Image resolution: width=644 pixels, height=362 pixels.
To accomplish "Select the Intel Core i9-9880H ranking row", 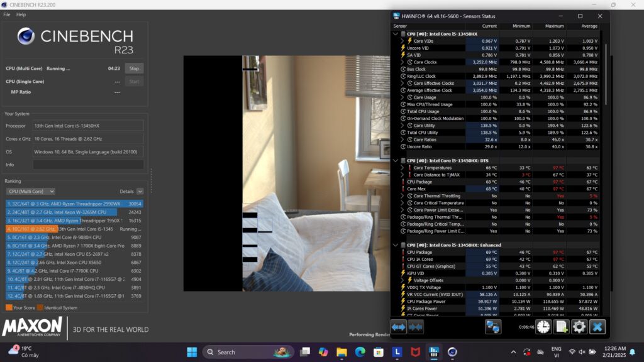I will pyautogui.click(x=74, y=237).
